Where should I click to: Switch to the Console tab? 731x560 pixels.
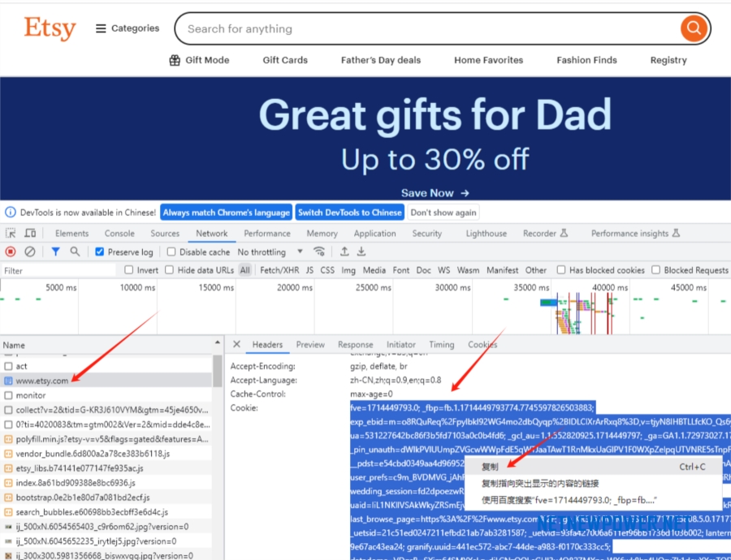119,234
